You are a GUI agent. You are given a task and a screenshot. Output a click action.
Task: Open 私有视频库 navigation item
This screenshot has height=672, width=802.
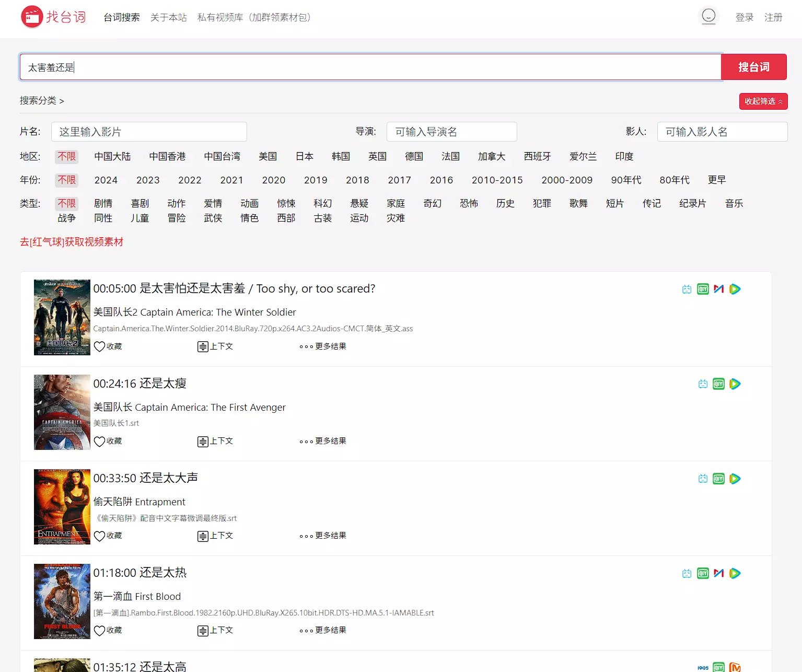255,17
